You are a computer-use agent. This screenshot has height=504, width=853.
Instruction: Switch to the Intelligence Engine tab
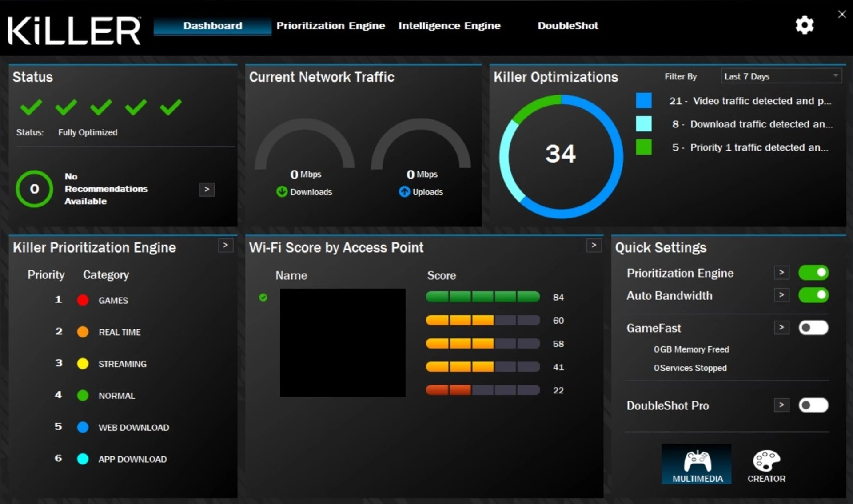pos(449,26)
